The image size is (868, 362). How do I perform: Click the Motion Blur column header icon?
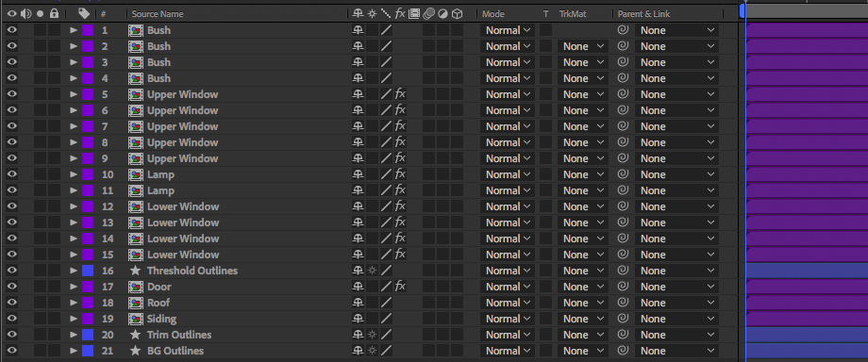point(428,13)
